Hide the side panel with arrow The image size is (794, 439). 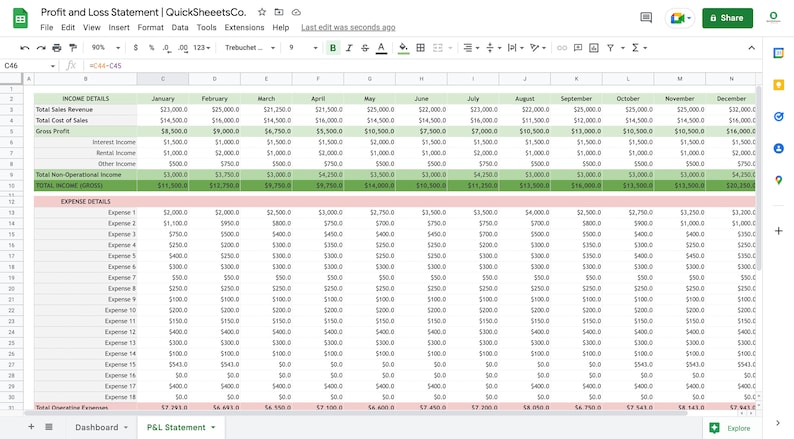[778, 423]
